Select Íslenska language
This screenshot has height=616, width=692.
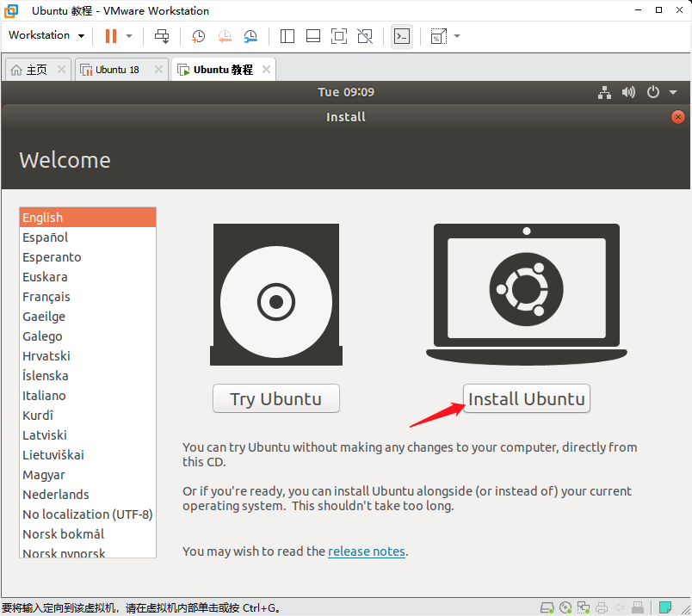[88, 376]
